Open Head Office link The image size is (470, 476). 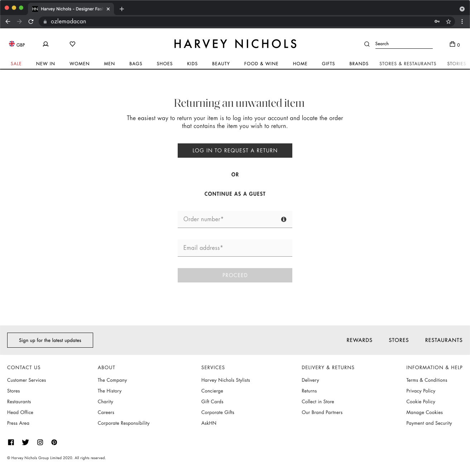coord(20,413)
